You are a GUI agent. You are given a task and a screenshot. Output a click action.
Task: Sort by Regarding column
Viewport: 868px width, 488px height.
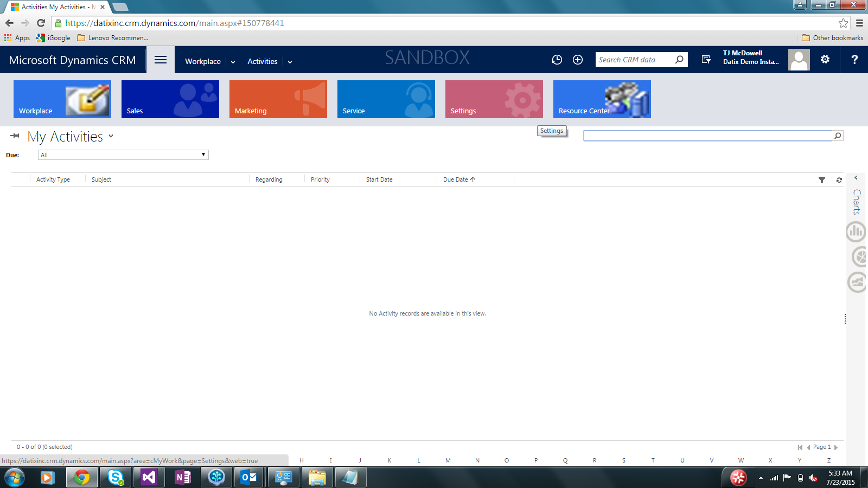[x=269, y=179]
